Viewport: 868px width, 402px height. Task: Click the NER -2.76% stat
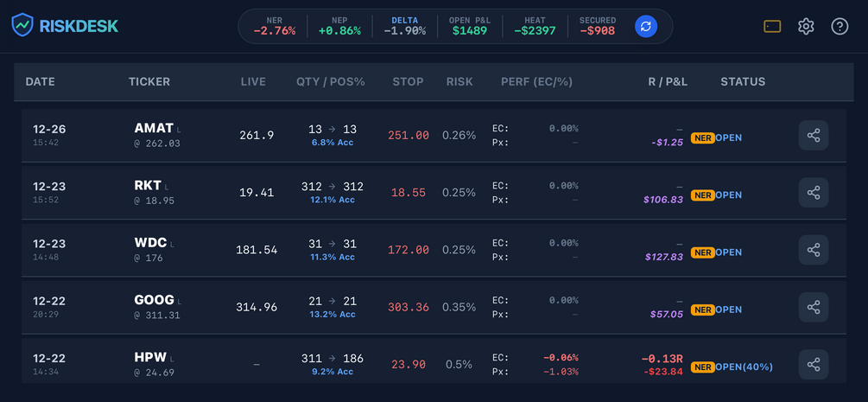point(275,26)
